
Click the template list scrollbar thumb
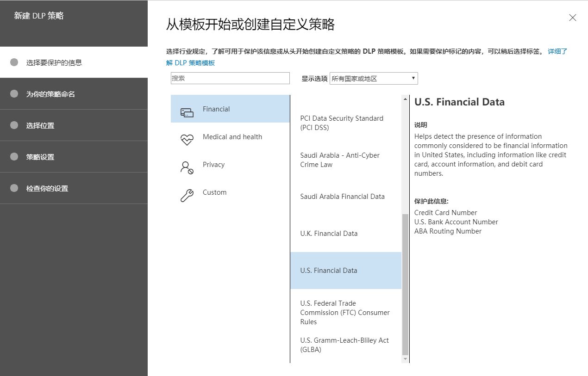(406, 284)
